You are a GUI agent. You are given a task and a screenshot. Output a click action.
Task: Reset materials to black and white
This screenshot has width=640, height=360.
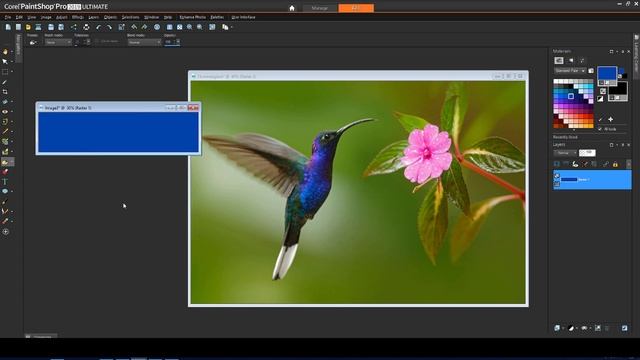pos(600,99)
